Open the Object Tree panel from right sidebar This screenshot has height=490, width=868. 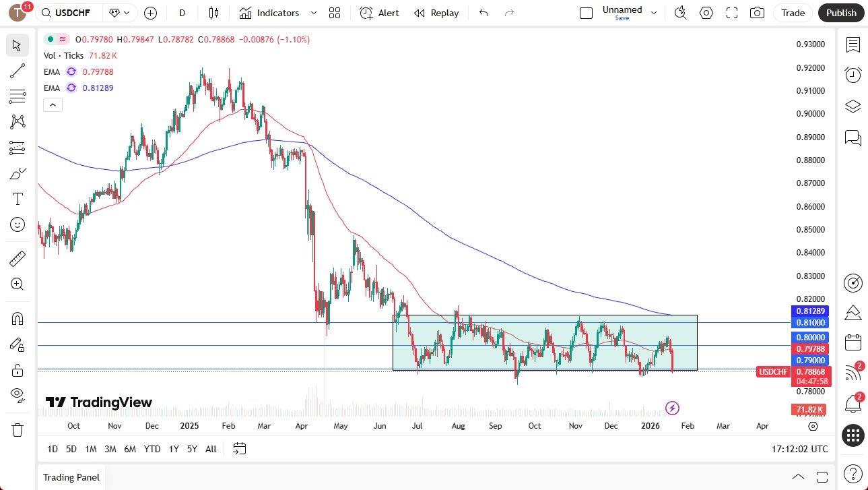click(853, 106)
